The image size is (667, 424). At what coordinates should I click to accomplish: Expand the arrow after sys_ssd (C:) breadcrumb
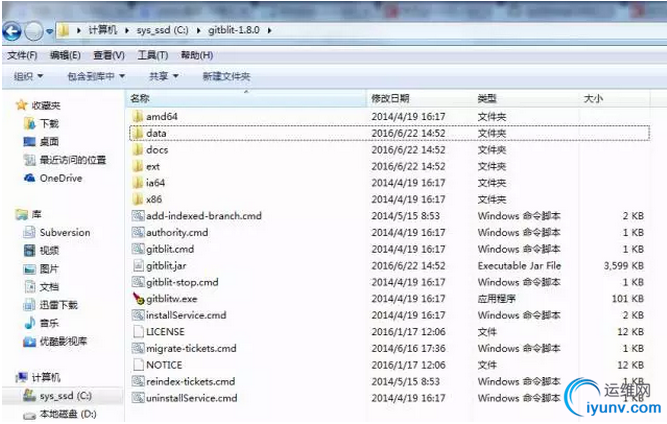tap(198, 30)
